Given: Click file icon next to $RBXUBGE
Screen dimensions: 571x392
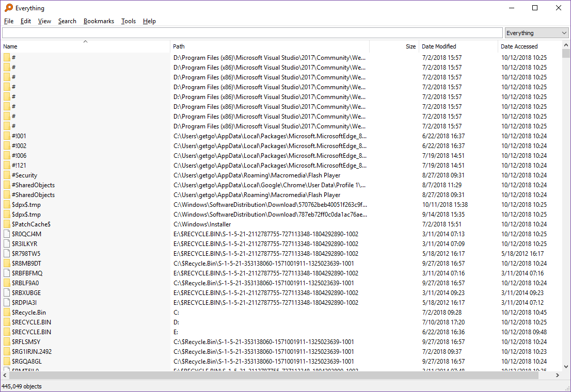Looking at the screenshot, I should click(x=7, y=292).
